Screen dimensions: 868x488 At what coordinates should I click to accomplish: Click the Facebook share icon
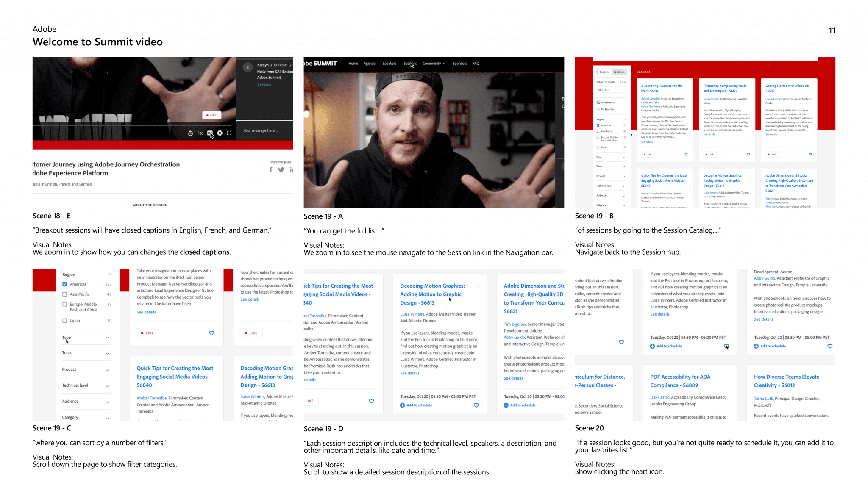point(271,169)
